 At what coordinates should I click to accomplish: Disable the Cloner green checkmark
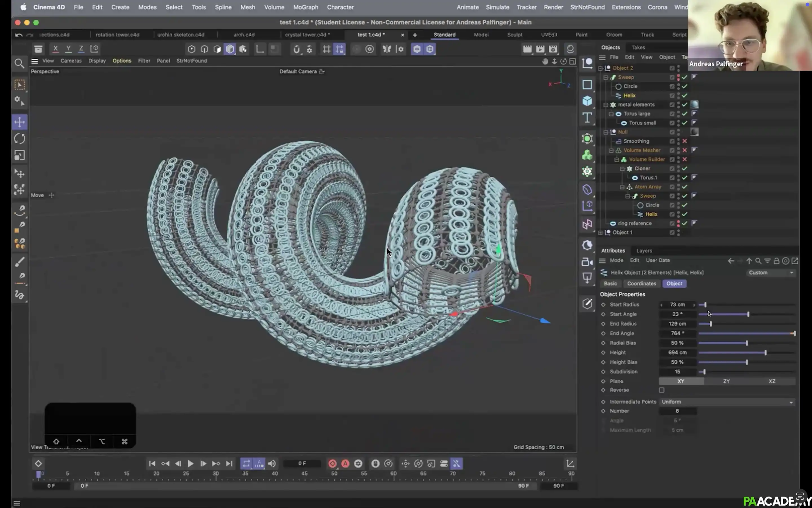pyautogui.click(x=685, y=168)
